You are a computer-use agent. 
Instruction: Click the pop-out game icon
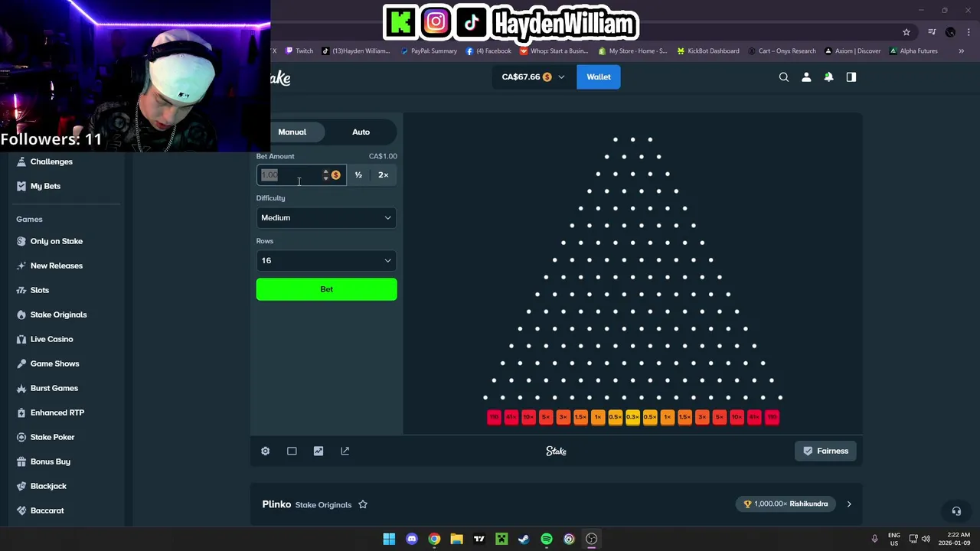(345, 451)
